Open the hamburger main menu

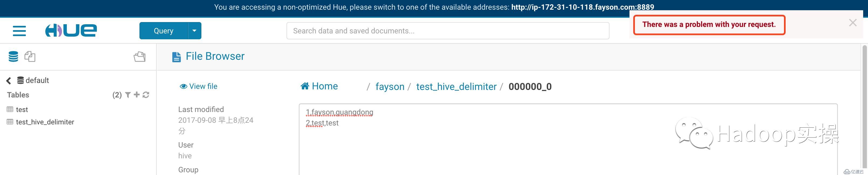point(19,31)
